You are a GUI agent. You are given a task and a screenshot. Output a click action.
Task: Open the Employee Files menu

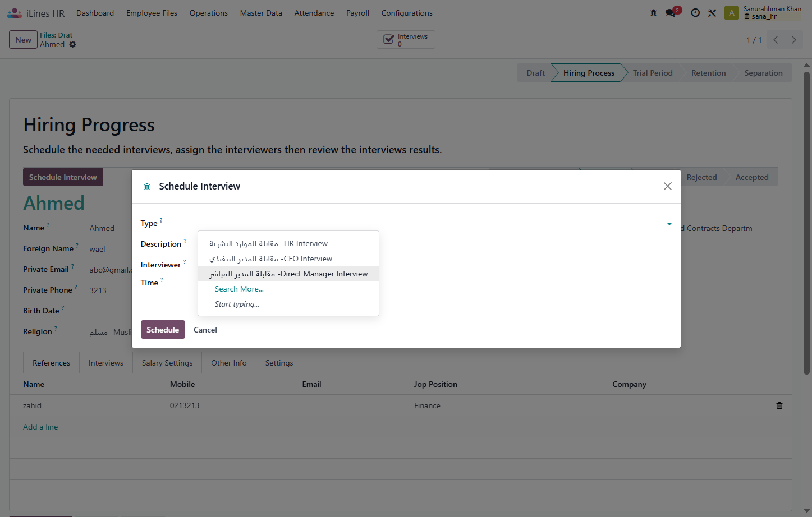point(152,13)
